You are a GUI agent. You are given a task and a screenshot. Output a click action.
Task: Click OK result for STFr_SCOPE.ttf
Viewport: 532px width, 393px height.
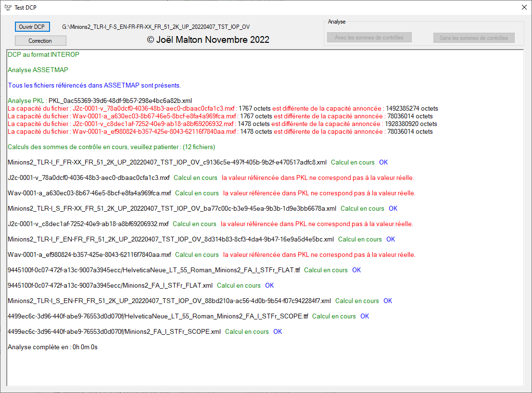[365, 317]
